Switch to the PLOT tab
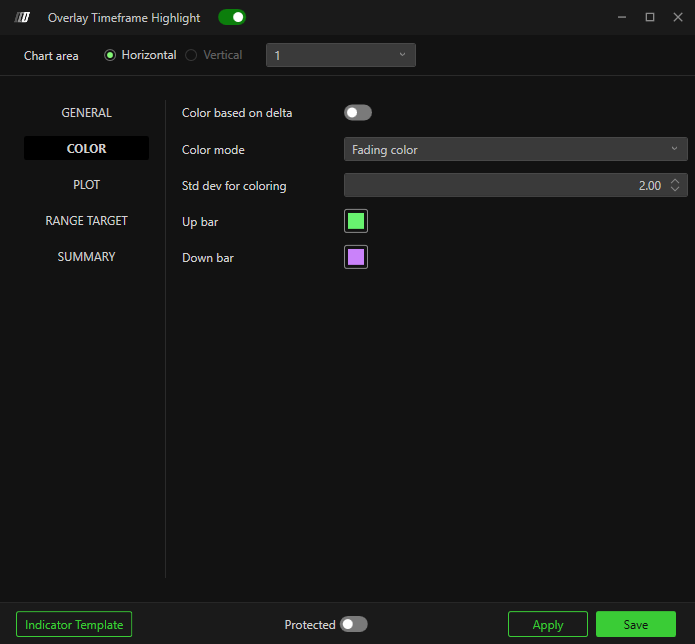The image size is (695, 644). pos(87,185)
